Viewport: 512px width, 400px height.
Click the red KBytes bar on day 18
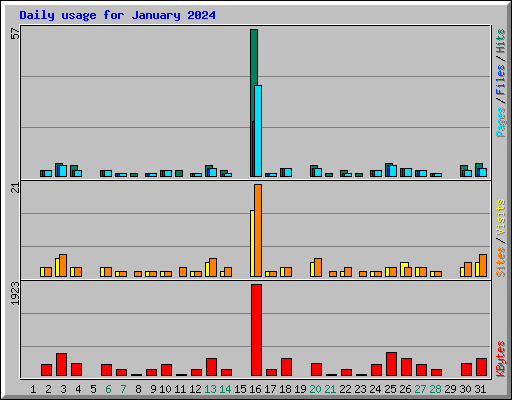pyautogui.click(x=286, y=367)
